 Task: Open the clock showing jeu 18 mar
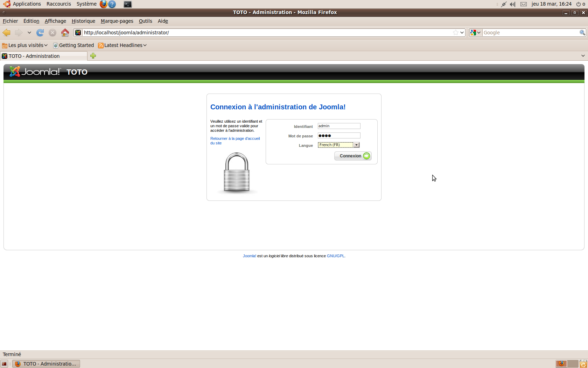tap(551, 4)
